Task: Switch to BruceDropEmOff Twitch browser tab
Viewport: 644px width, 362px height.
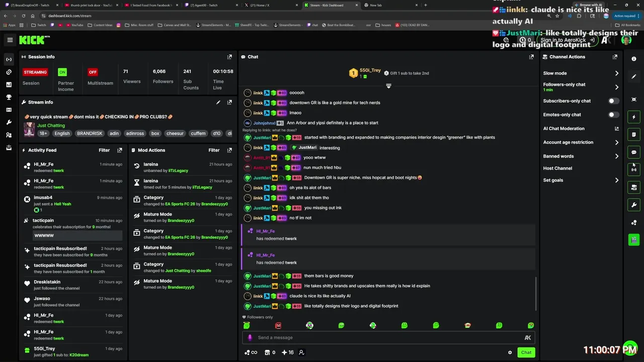Action: click(x=32, y=5)
